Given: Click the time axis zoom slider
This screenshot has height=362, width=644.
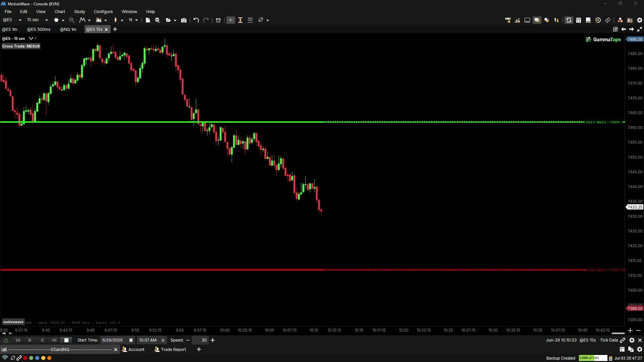Looking at the screenshot, I should pos(618,333).
